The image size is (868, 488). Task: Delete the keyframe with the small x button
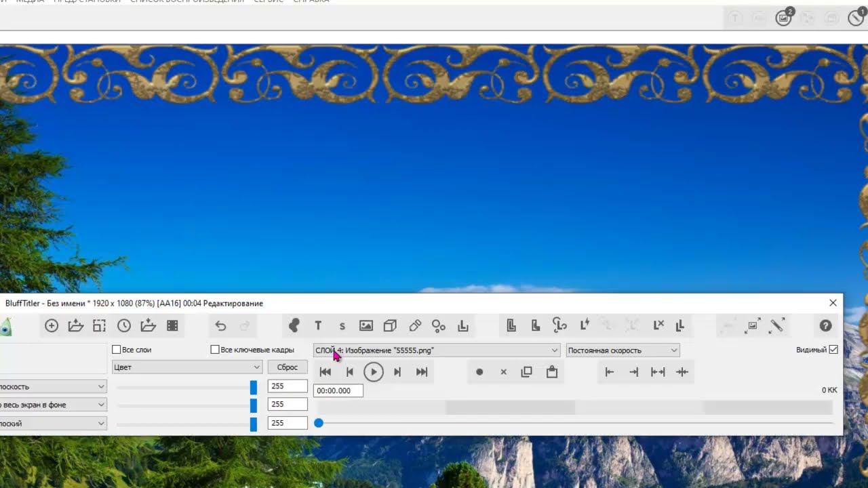pos(503,372)
